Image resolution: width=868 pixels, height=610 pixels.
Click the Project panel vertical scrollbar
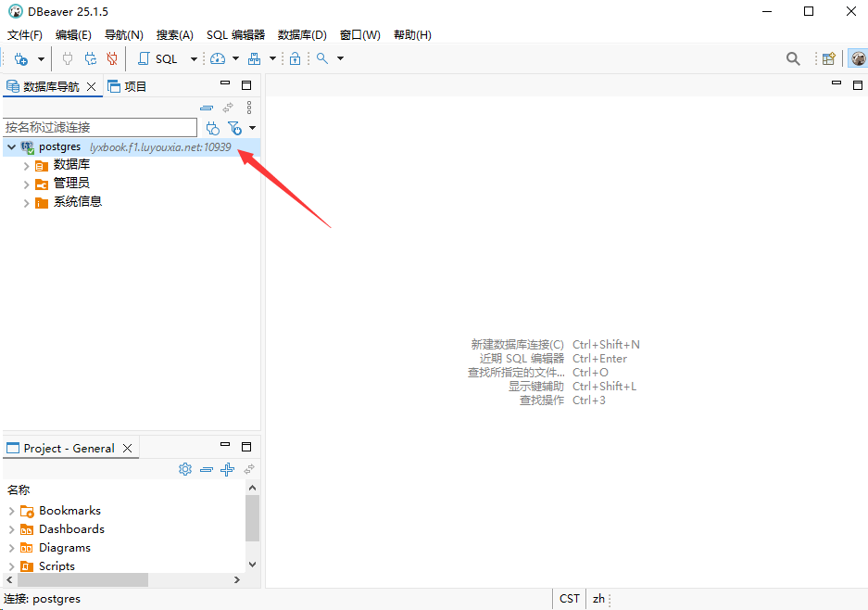click(x=252, y=517)
